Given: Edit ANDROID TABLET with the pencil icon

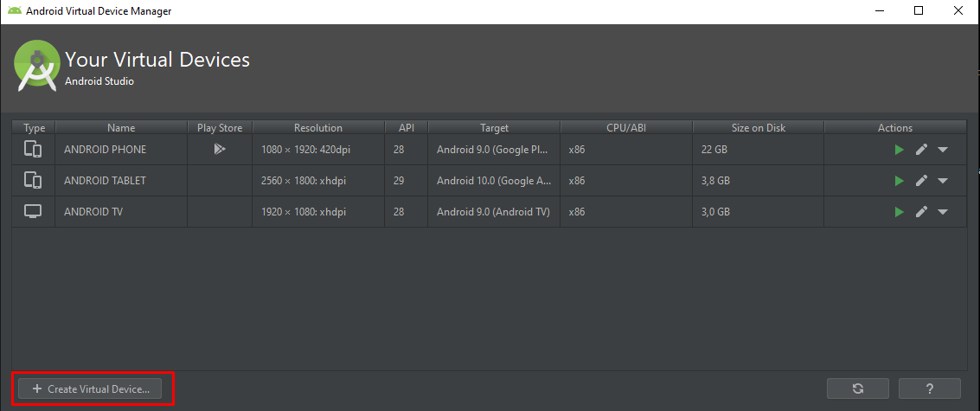Looking at the screenshot, I should coord(921,181).
